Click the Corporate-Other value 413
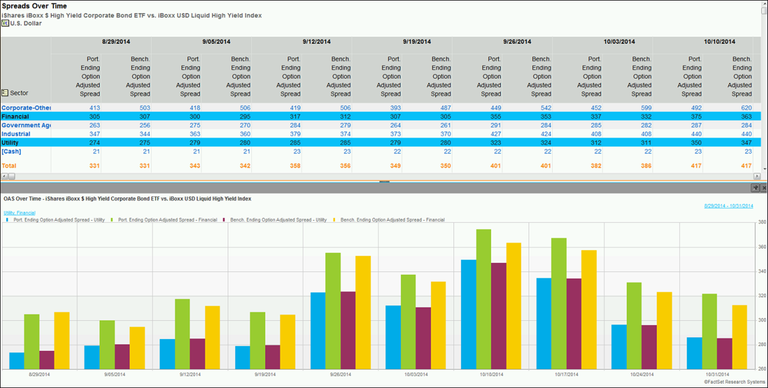 coord(95,108)
